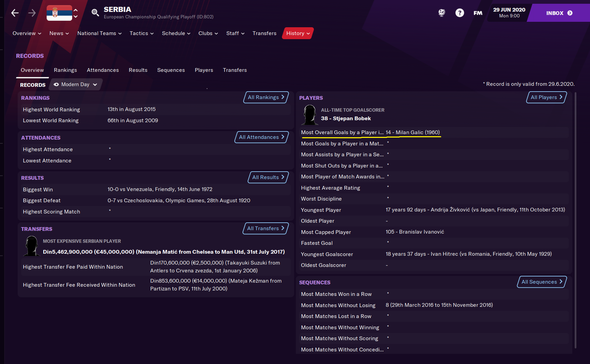Open the world globe icon
590x364 pixels.
click(442, 13)
